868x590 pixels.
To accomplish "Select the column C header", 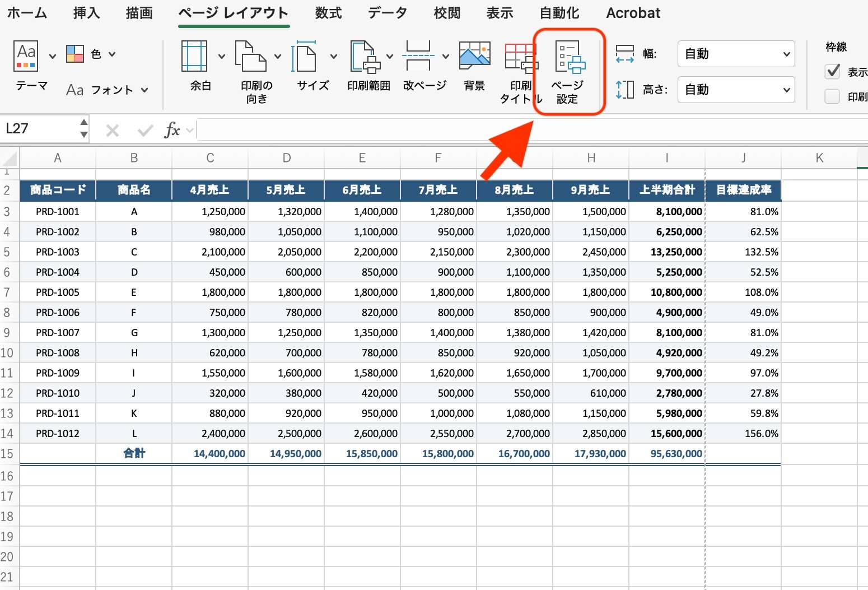I will [x=210, y=158].
